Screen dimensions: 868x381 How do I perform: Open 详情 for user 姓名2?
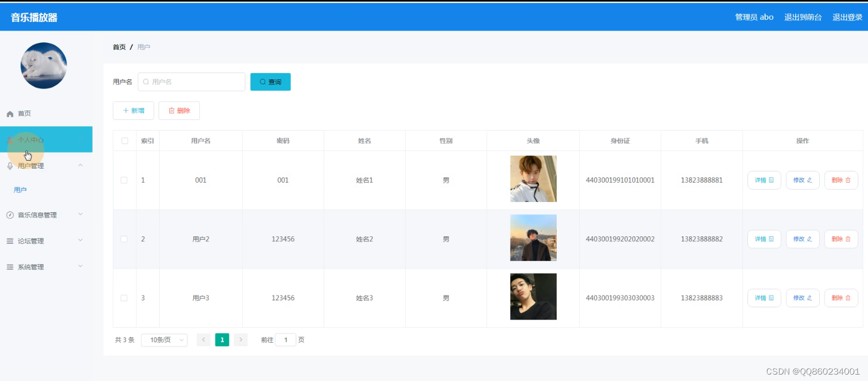[764, 239]
